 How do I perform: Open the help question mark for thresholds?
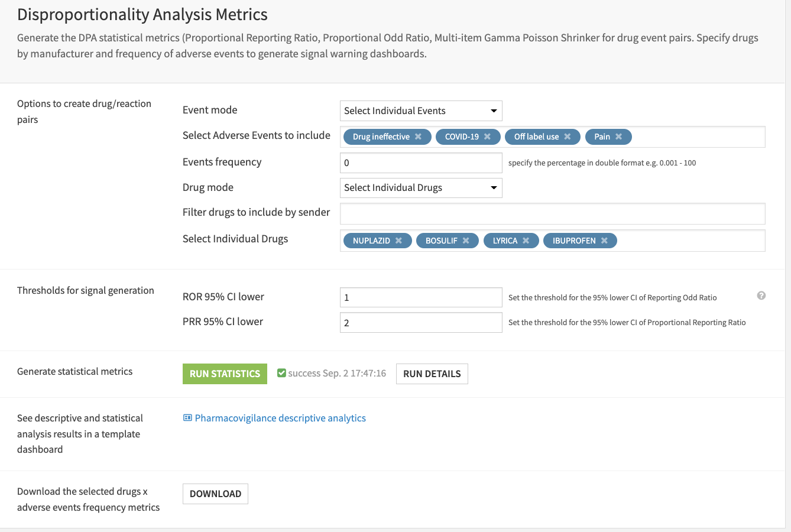761,295
